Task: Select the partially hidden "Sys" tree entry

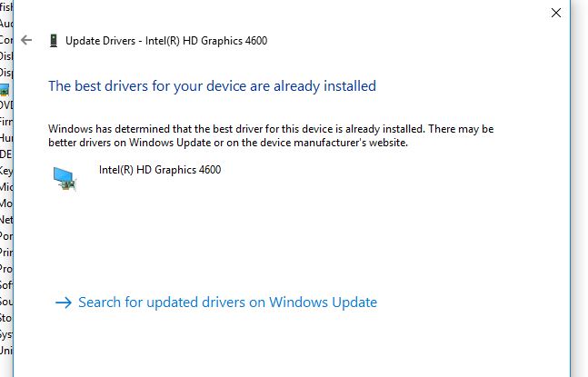Action: pyautogui.click(x=5, y=334)
